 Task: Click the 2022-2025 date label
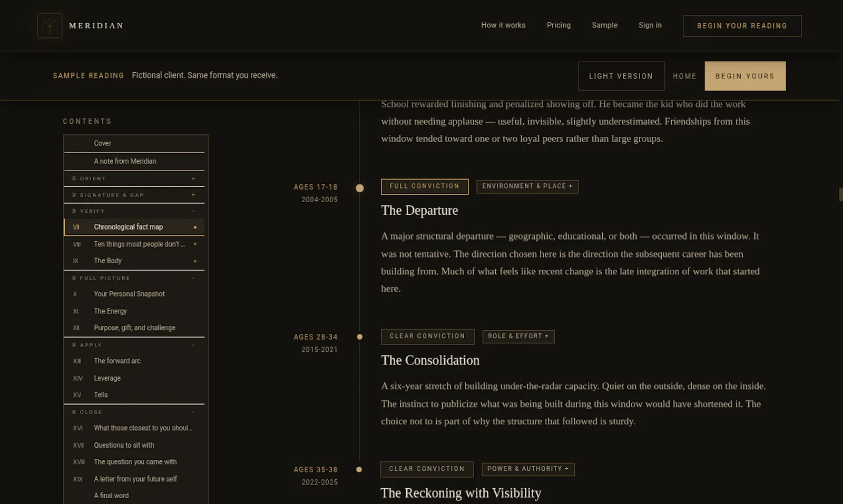coord(319,482)
